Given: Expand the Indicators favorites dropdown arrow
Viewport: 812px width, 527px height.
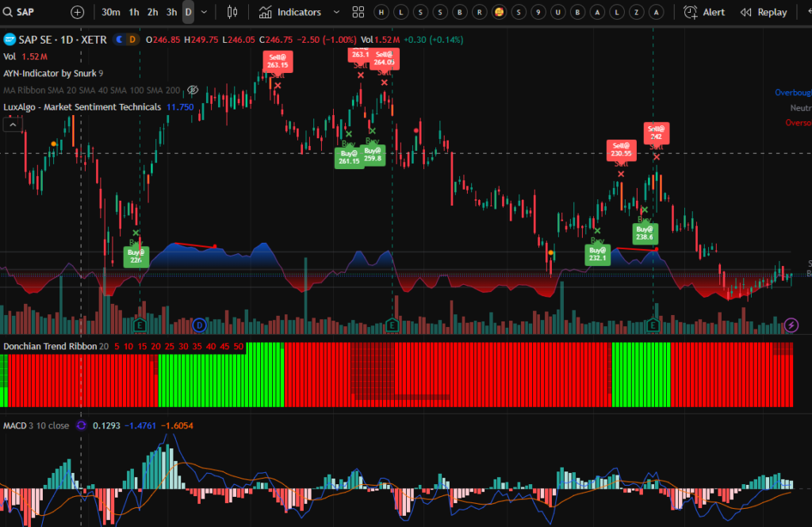Looking at the screenshot, I should 336,12.
